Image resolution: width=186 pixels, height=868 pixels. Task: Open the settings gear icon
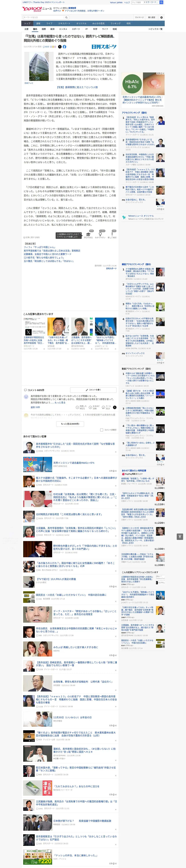(x=161, y=17)
